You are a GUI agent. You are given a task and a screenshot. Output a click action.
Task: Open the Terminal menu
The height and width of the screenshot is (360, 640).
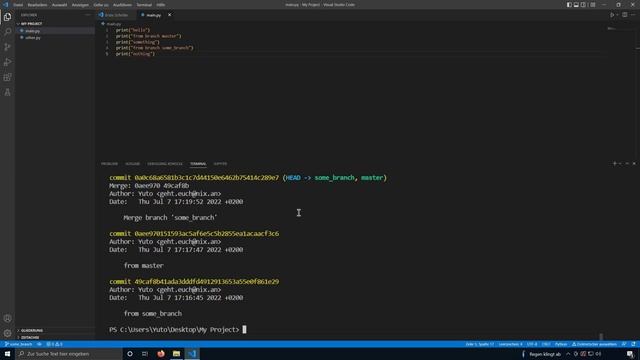144,5
